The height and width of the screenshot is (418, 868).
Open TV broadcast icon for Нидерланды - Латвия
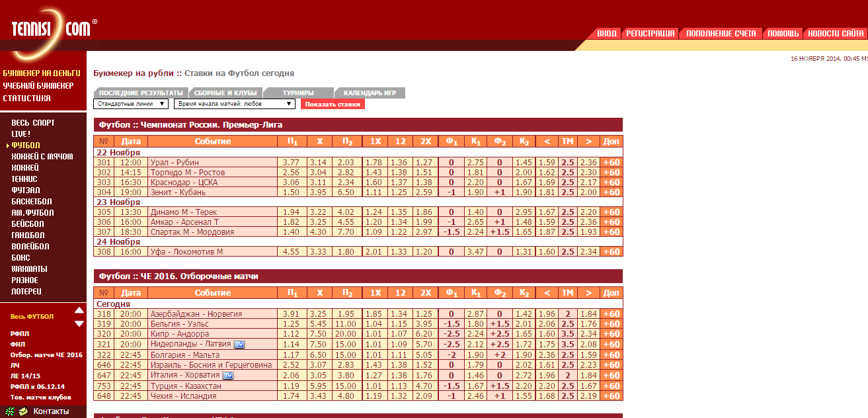[239, 344]
